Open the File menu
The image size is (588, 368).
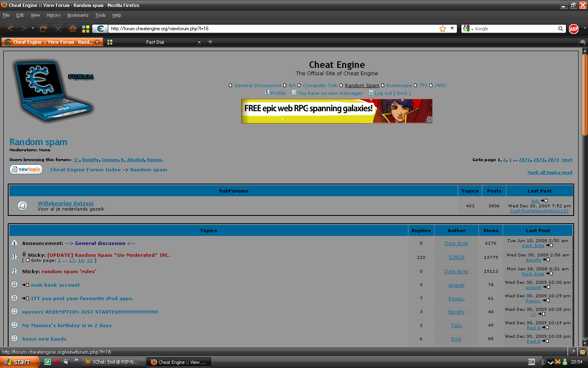tap(6, 15)
